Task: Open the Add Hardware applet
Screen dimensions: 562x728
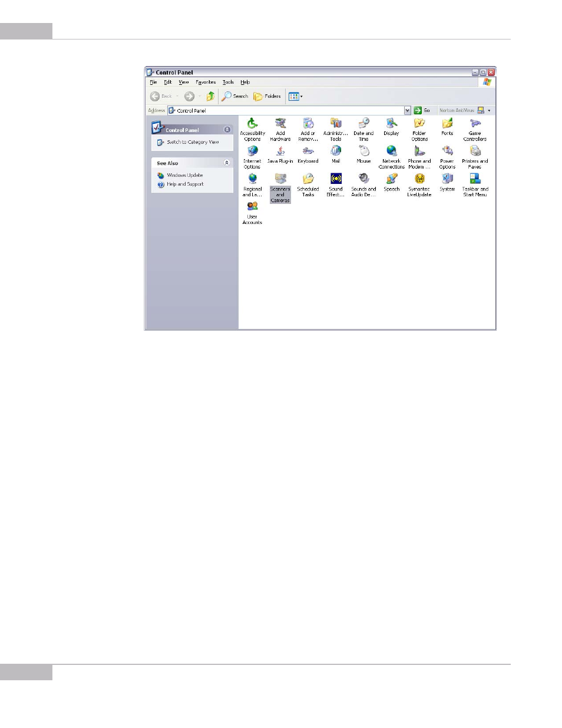Action: tap(280, 129)
